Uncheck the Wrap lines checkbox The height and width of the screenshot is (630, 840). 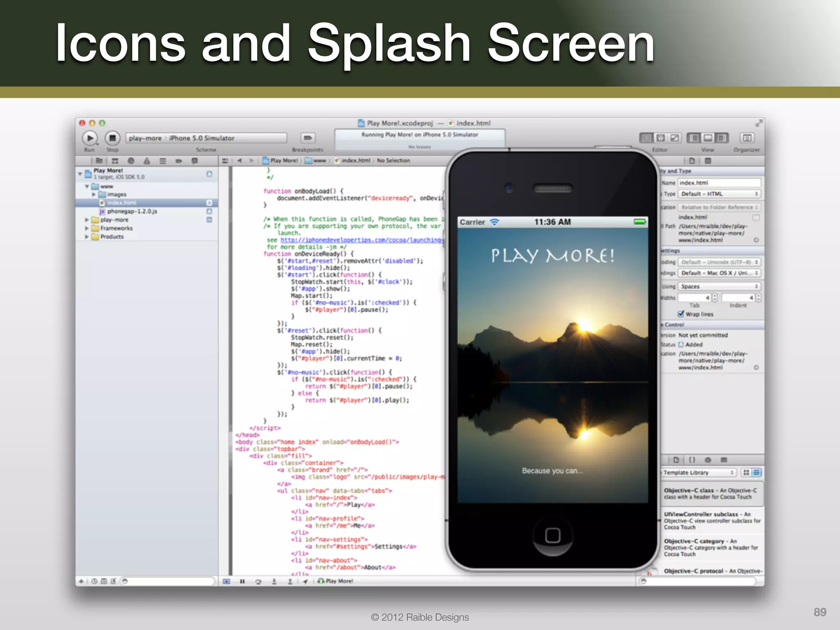tap(681, 314)
